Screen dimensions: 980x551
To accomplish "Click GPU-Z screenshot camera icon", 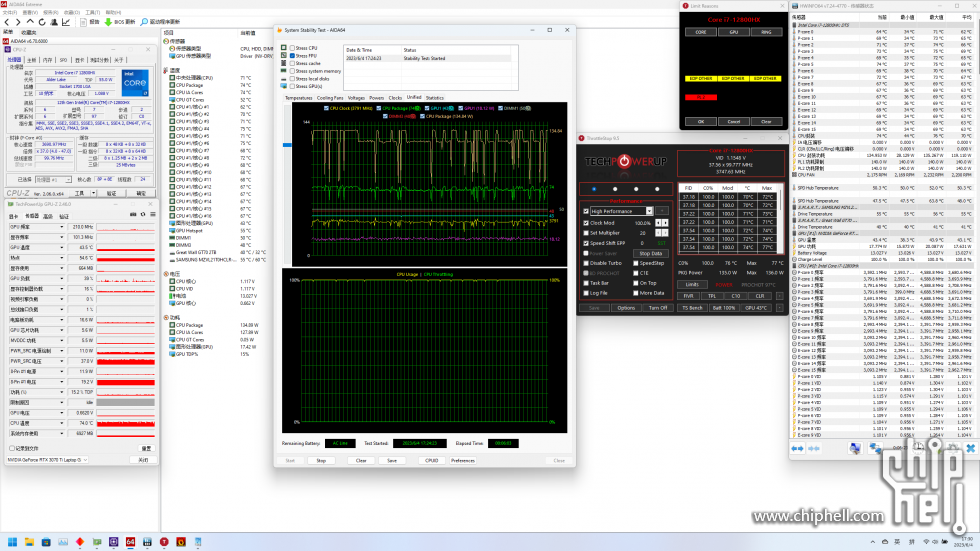I will click(133, 214).
